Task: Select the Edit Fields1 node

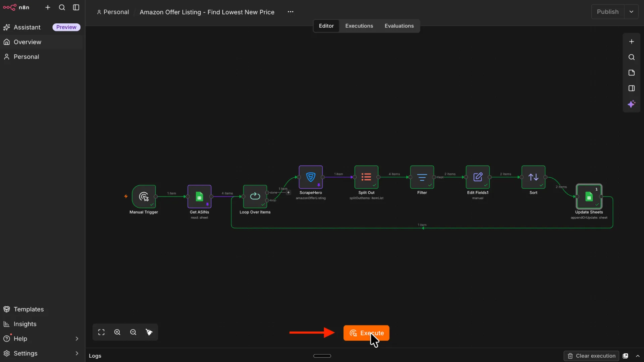Action: click(478, 177)
